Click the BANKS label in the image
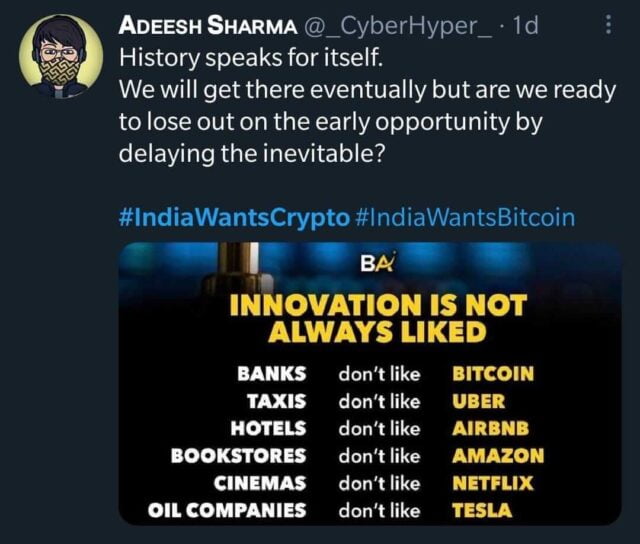Screen dimensions: 640x544 coord(271,375)
